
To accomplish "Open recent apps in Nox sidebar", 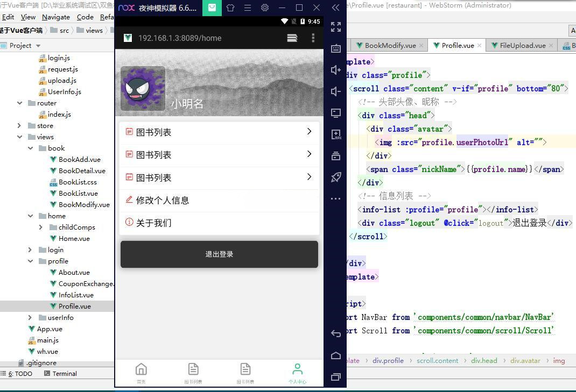I will pos(335,377).
